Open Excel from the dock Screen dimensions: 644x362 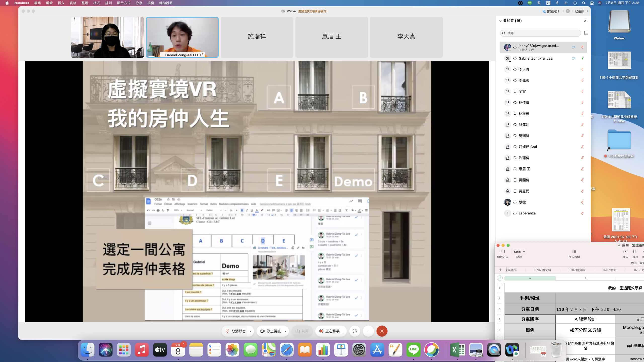[458, 350]
